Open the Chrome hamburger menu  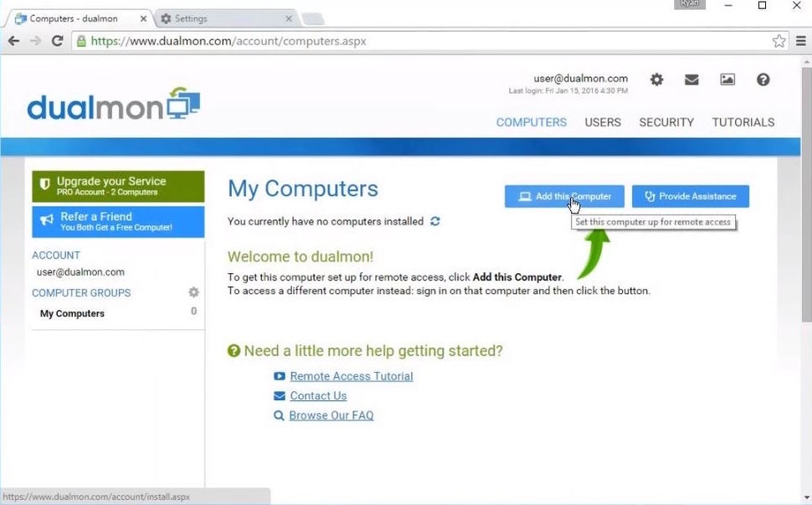coord(800,41)
